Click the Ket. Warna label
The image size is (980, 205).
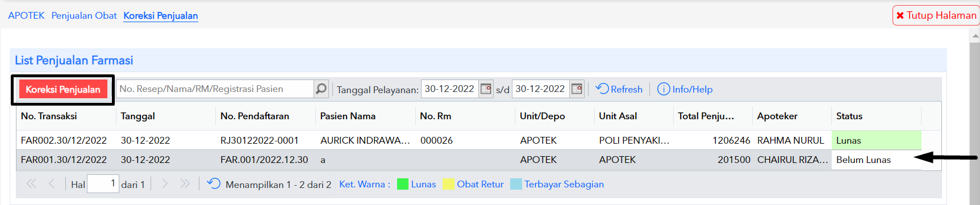[x=364, y=184]
